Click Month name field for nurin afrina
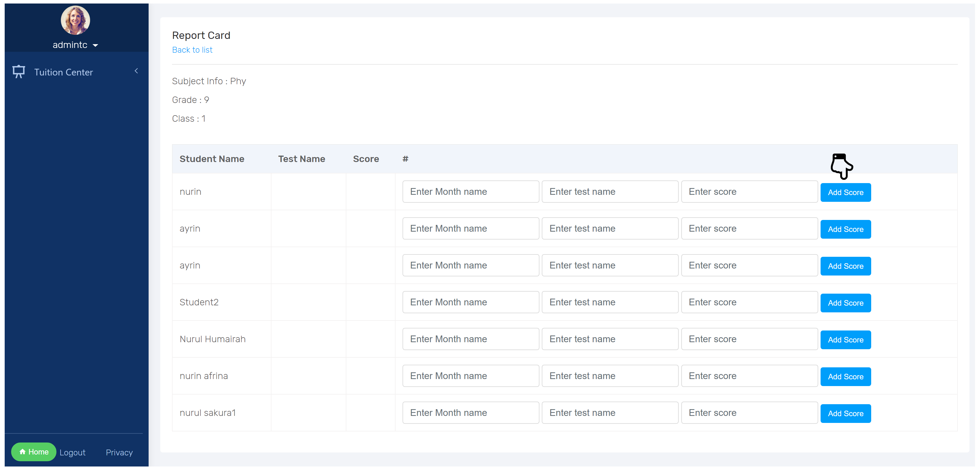 pos(471,376)
